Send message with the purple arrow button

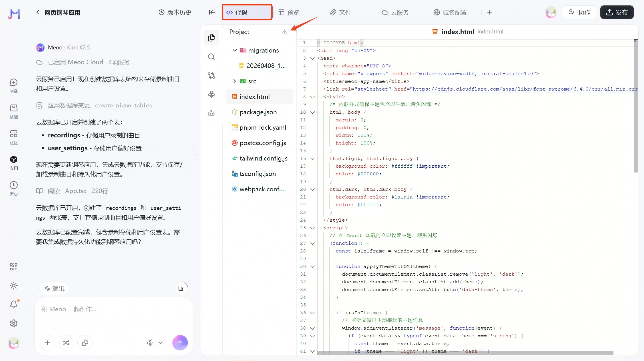tap(180, 343)
